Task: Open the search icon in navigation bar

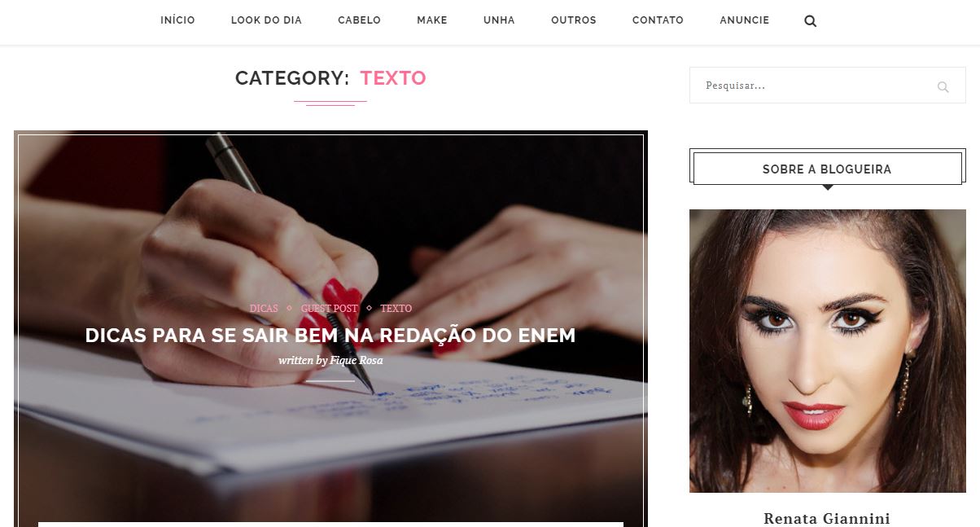Action: click(810, 21)
